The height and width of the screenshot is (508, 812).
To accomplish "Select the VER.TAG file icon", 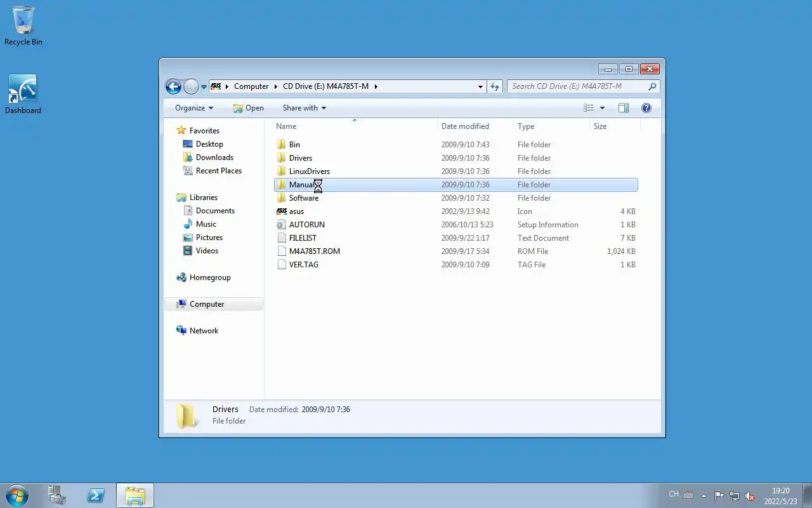I will [x=282, y=265].
